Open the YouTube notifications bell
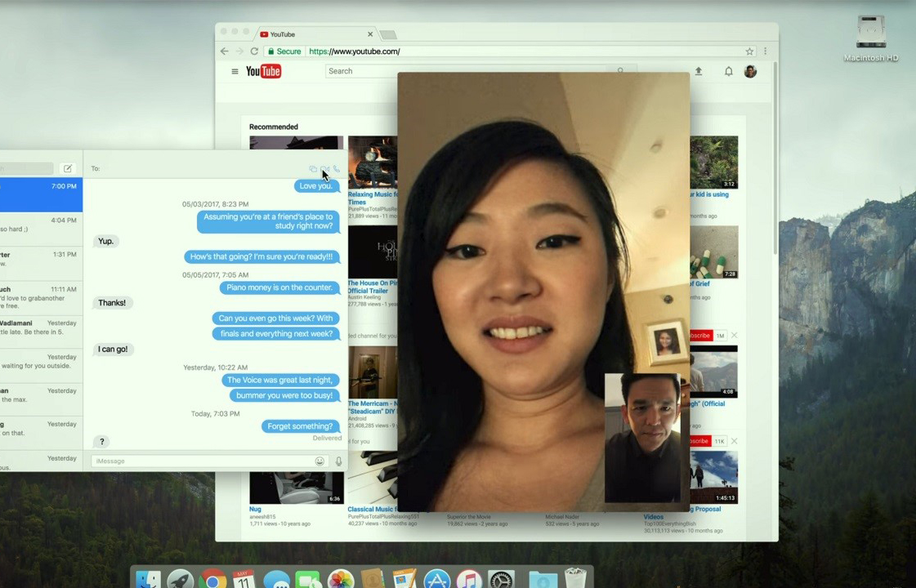 click(x=729, y=71)
